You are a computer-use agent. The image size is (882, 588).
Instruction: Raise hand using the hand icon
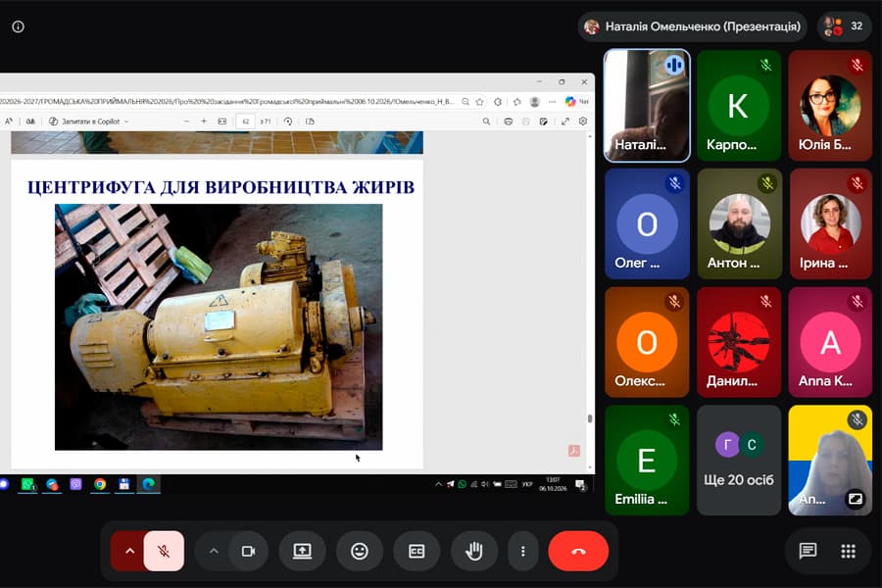(x=473, y=552)
